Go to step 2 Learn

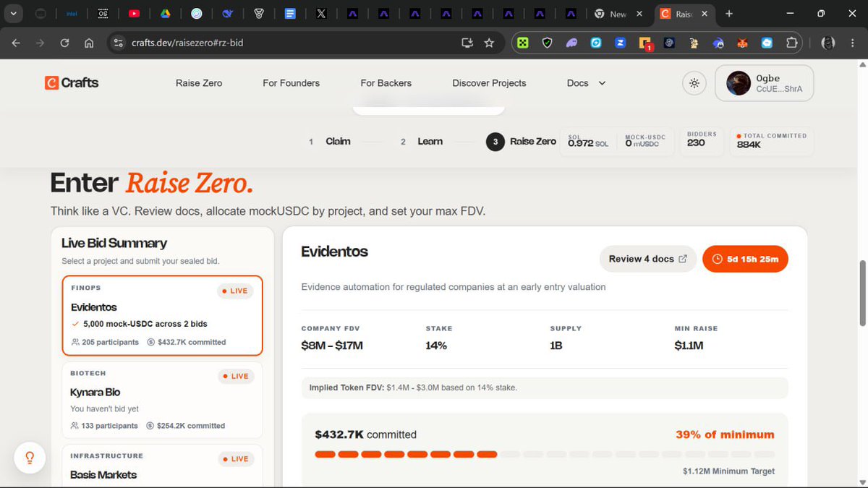tap(422, 142)
